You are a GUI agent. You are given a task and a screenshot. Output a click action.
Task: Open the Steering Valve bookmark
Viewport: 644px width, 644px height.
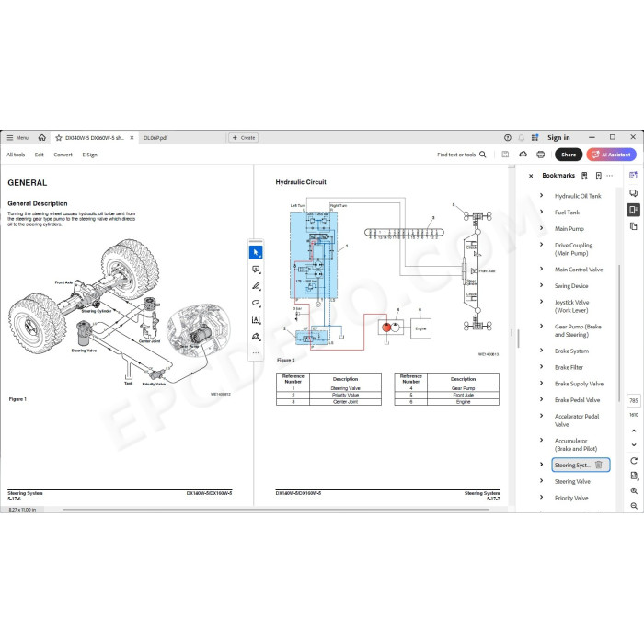coord(572,481)
